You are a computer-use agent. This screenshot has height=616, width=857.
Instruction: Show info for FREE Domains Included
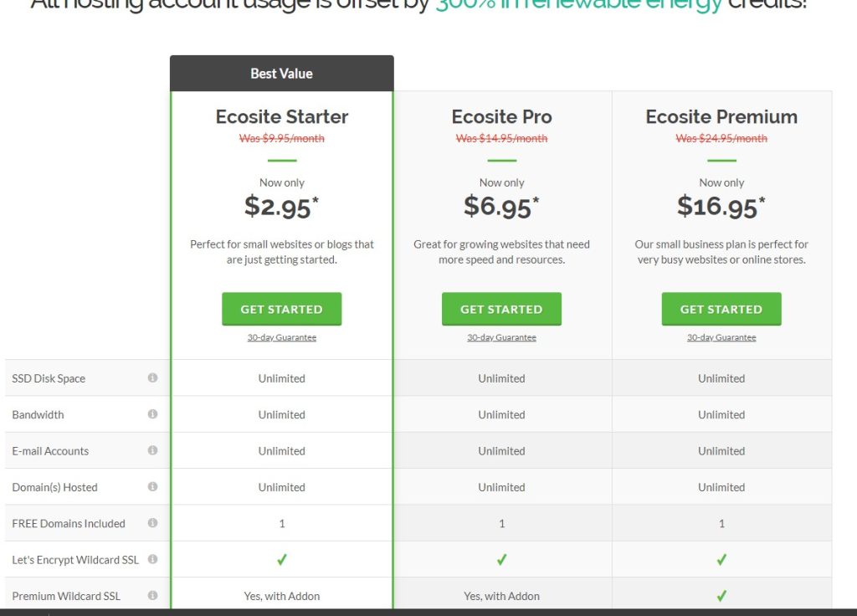tap(152, 522)
